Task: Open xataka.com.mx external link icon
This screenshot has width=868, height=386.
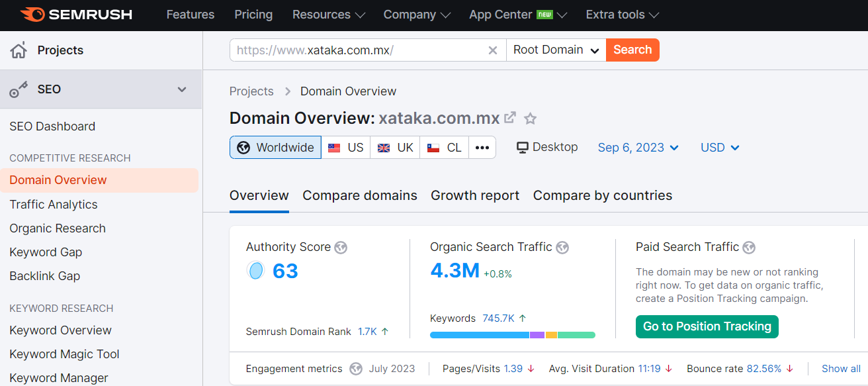Action: click(x=510, y=118)
